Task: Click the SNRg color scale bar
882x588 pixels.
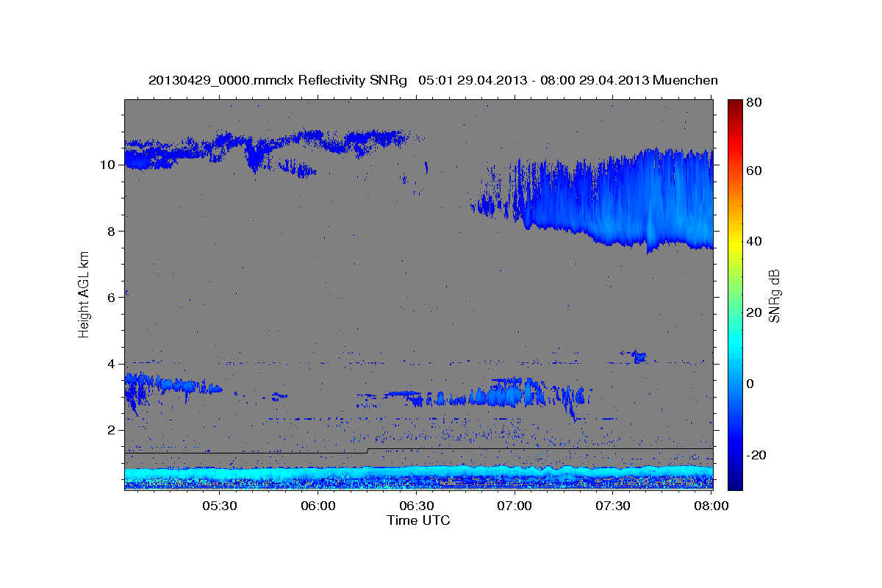Action: coord(735,295)
